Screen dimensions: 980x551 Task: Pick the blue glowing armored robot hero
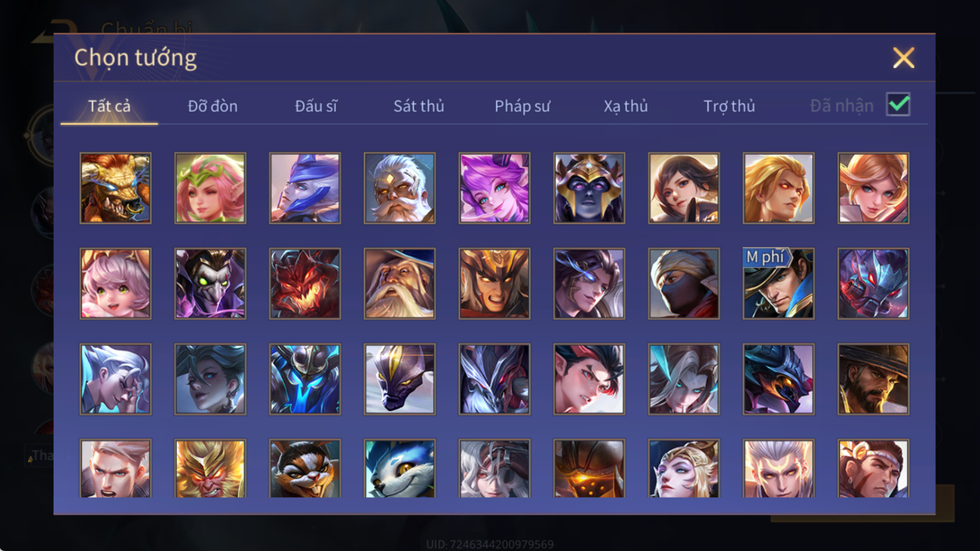click(305, 379)
